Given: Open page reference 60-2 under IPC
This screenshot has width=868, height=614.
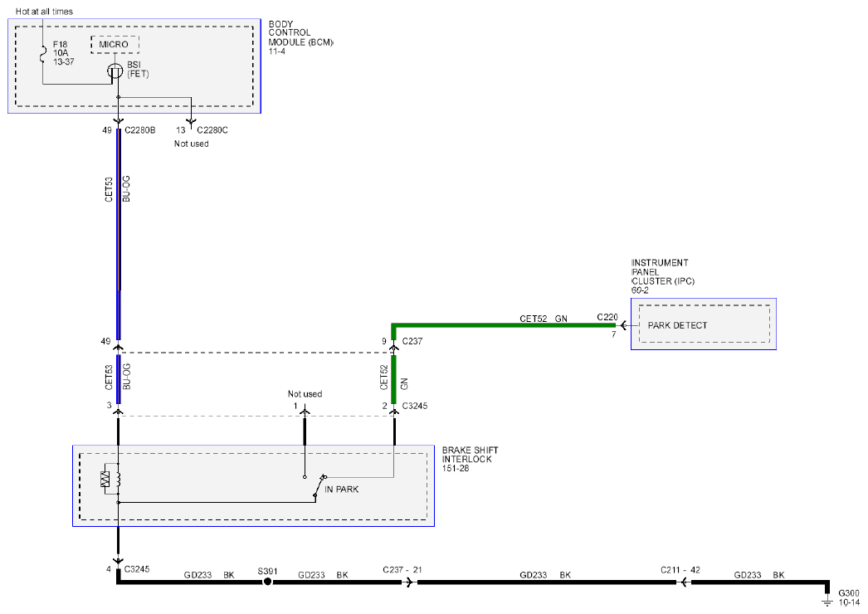Looking at the screenshot, I should click(x=640, y=290).
